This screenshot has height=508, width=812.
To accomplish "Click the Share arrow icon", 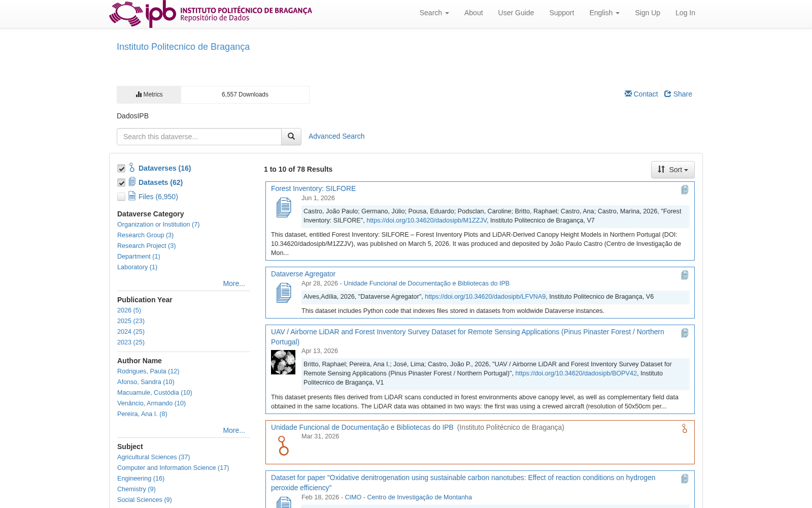I will [668, 93].
